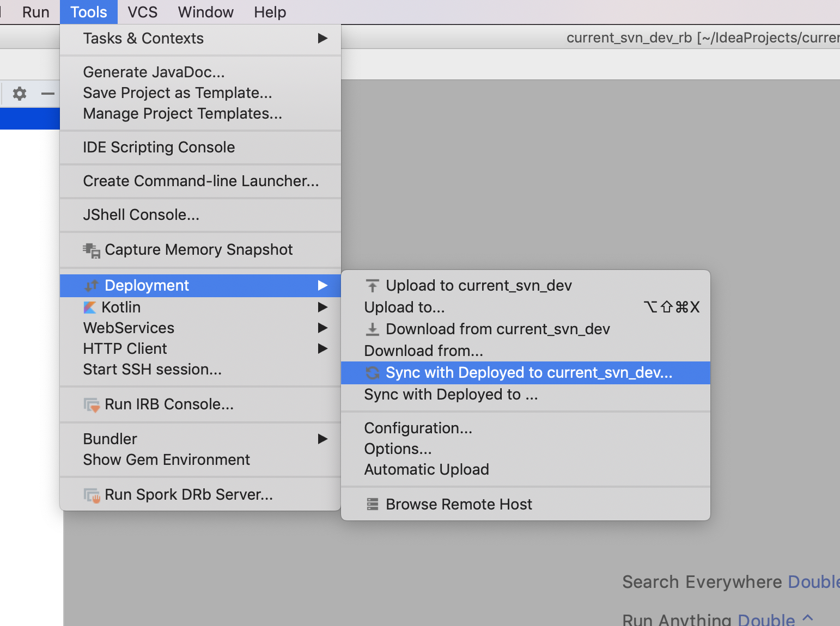Click the Kotlin logo icon
This screenshot has width=840, height=626.
90,308
